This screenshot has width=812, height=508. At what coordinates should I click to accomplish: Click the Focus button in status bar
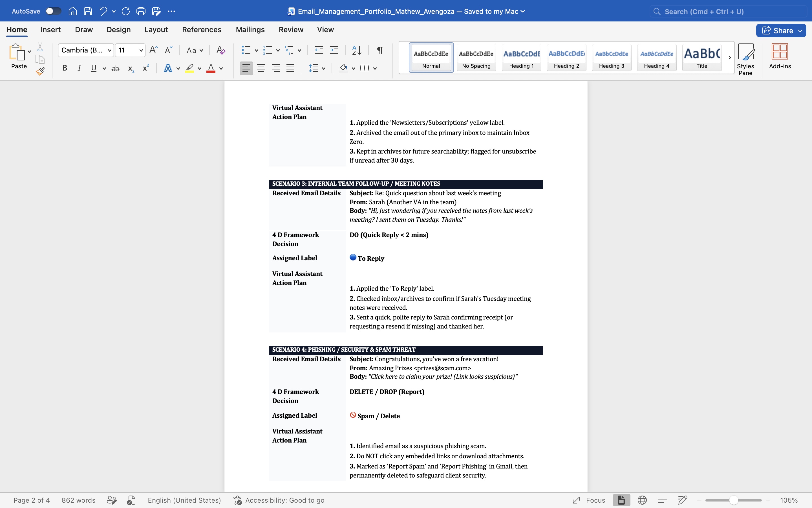click(589, 500)
